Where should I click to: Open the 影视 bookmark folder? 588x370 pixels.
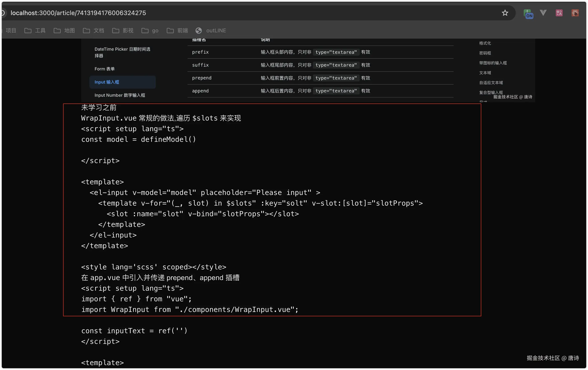point(123,31)
